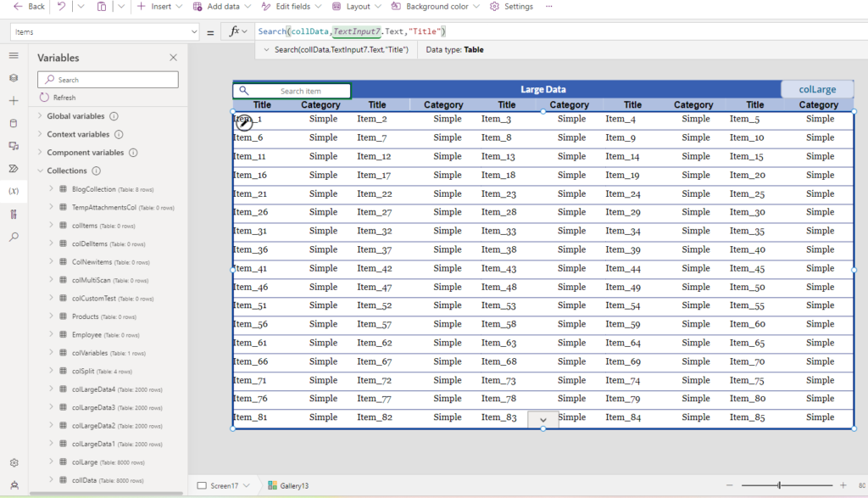Expand the colLarge collection
868x498 pixels.
pyautogui.click(x=51, y=462)
